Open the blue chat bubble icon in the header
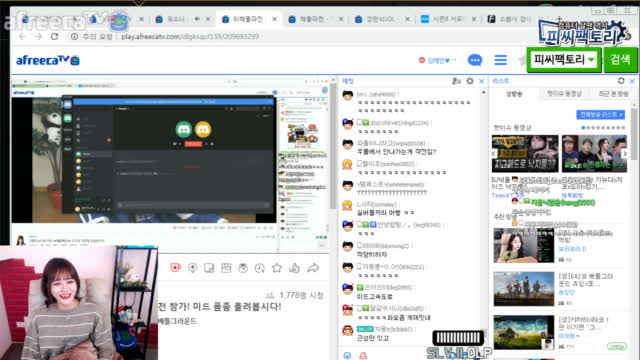 coord(475,60)
